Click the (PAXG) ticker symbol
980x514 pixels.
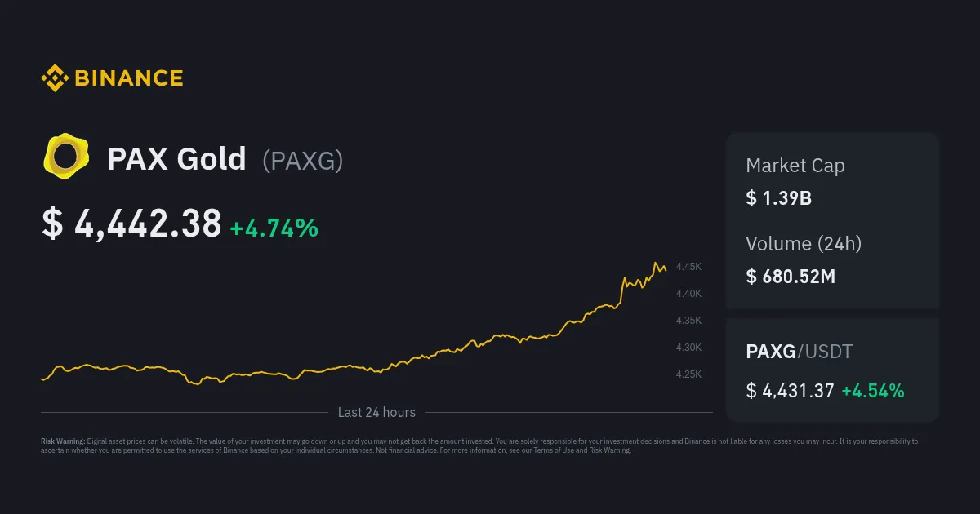(302, 161)
